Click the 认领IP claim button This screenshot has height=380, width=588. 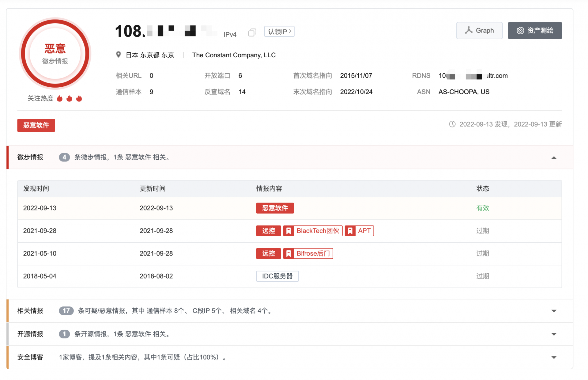click(279, 31)
